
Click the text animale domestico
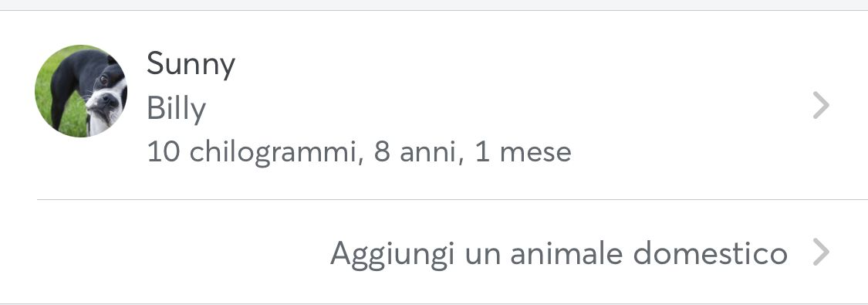(x=649, y=253)
